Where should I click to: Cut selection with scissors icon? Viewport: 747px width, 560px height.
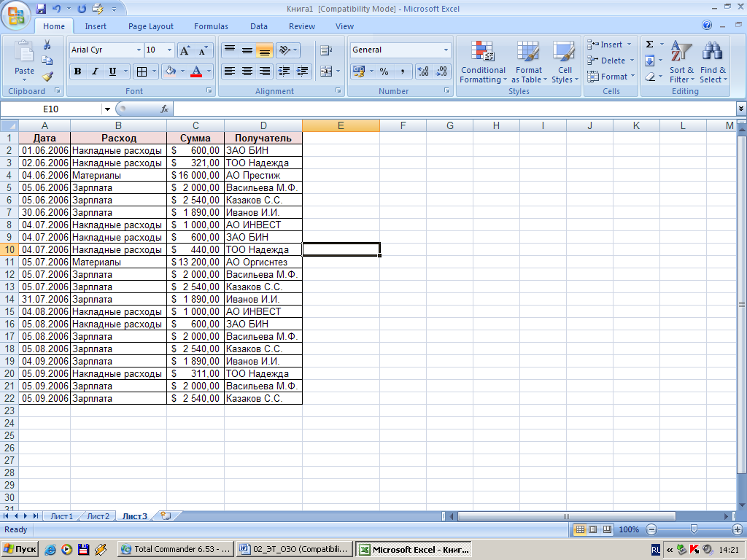coord(47,44)
